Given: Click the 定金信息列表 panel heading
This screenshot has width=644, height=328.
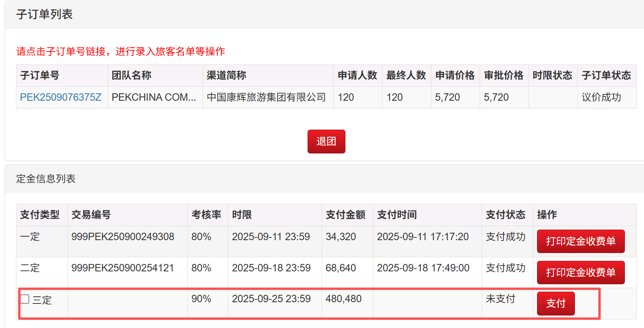Looking at the screenshot, I should [46, 179].
